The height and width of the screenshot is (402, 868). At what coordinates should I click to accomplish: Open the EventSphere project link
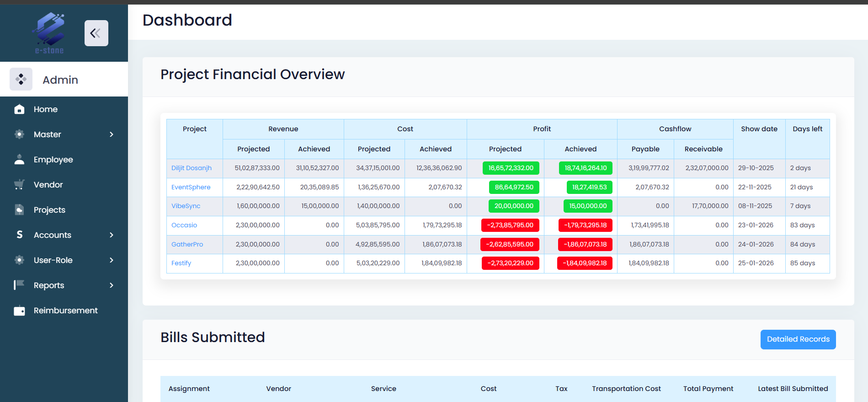click(x=191, y=187)
